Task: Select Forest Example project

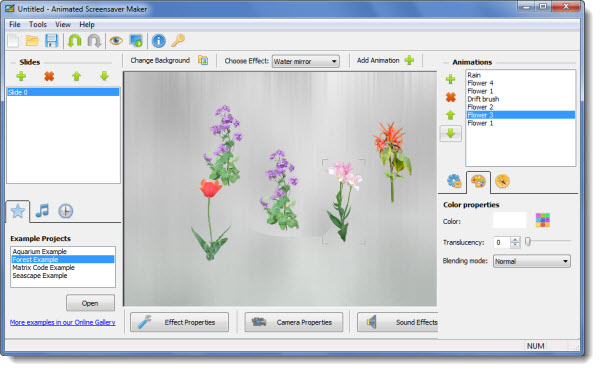Action: [x=63, y=259]
